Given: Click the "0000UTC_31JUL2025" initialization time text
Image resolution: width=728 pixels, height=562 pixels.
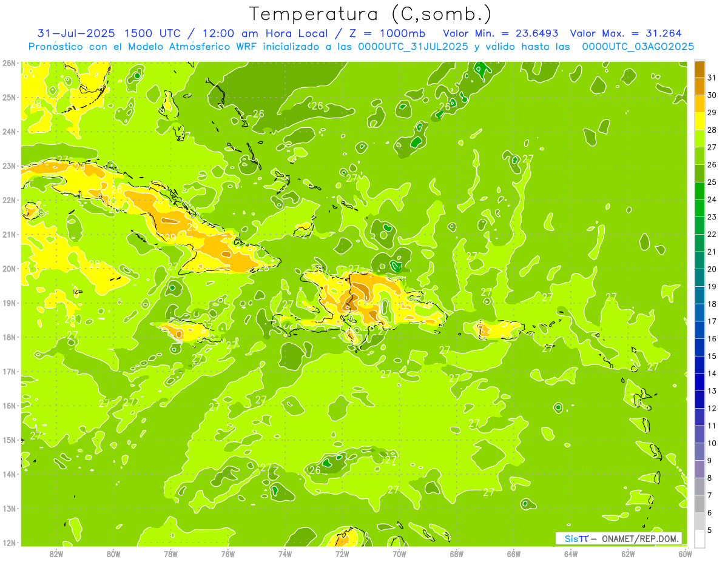Looking at the screenshot, I should point(413,47).
